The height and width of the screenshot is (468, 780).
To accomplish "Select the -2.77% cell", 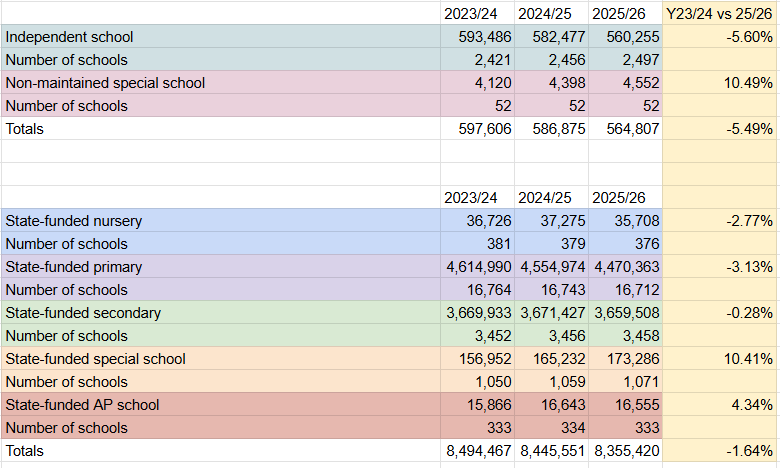I will pos(721,221).
